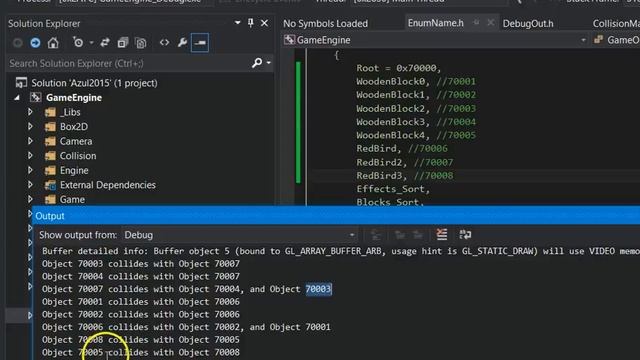Open Properties wrench icon

click(x=182, y=42)
